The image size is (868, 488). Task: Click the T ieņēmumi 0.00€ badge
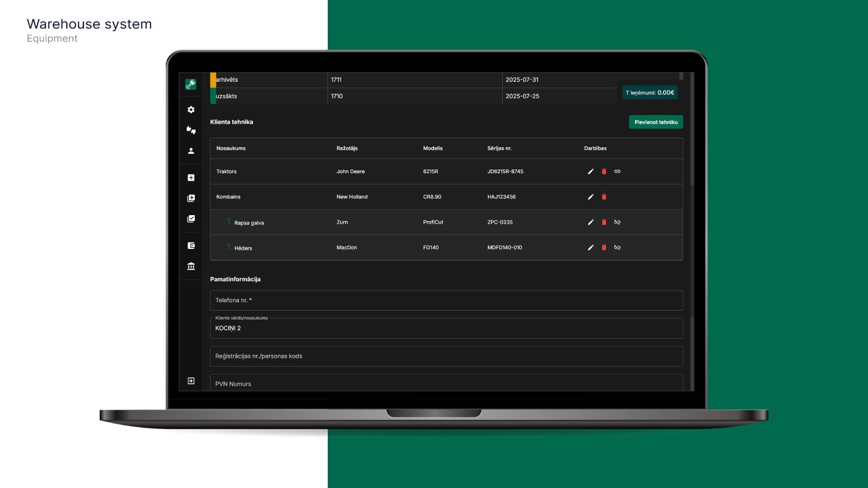[650, 93]
